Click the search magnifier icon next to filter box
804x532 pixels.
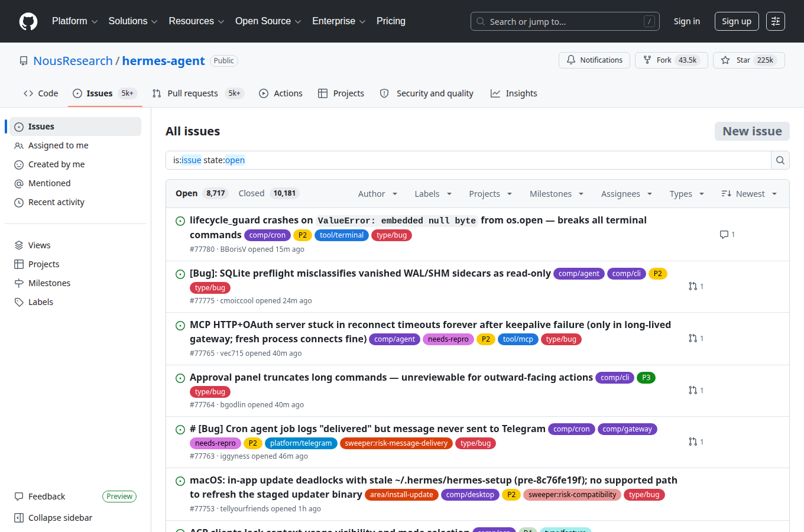point(780,160)
